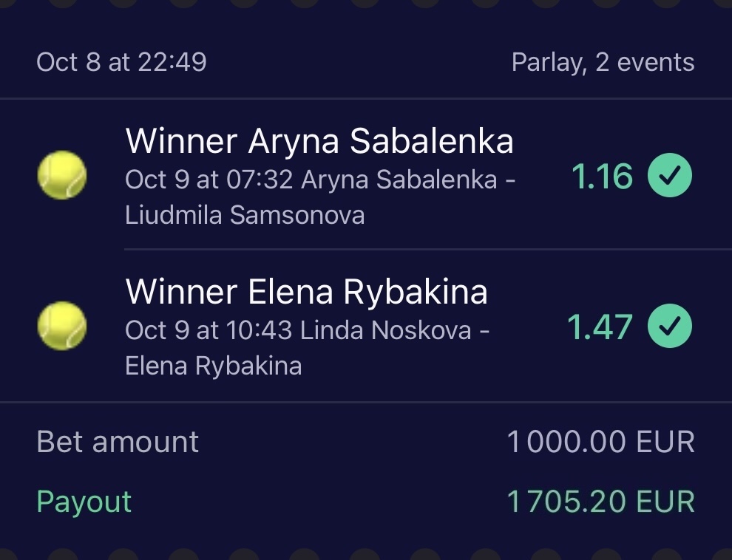
Task: Click the green checkmark next to odds 1.47
Action: [x=670, y=327]
